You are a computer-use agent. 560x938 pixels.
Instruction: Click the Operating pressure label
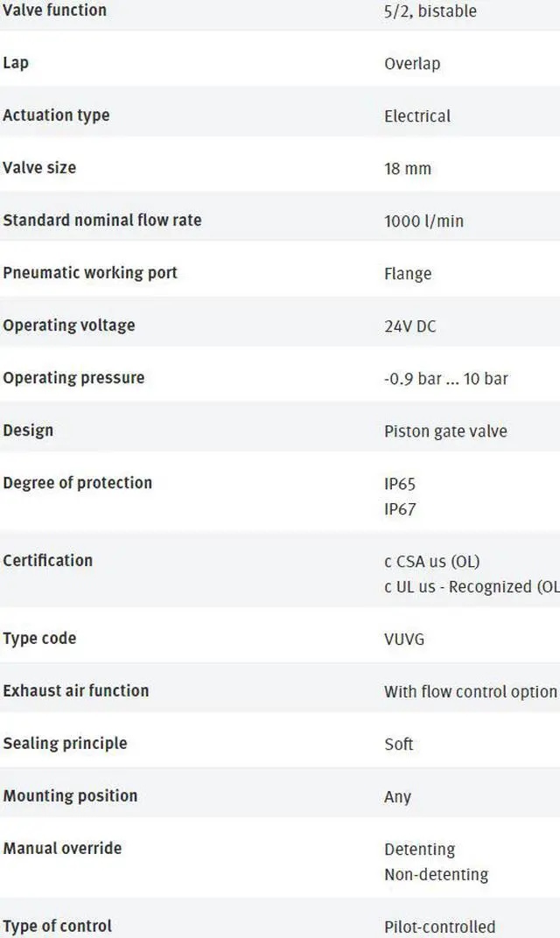pos(73,378)
